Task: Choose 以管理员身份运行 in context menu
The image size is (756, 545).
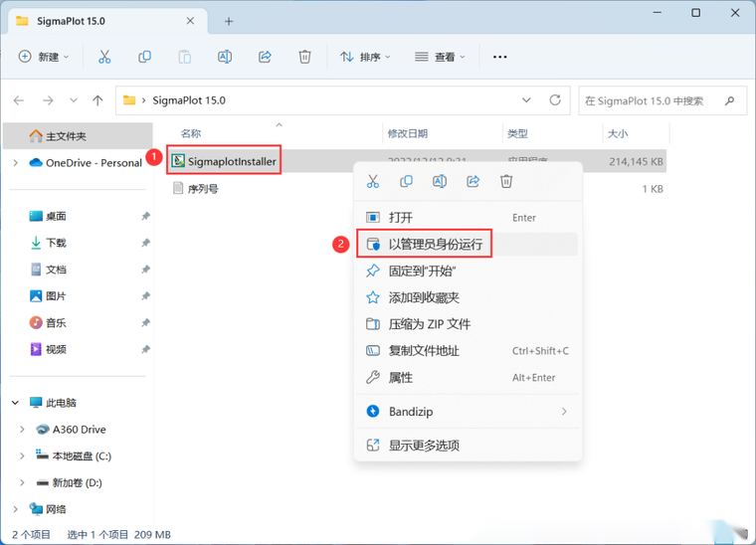Action: [468, 244]
